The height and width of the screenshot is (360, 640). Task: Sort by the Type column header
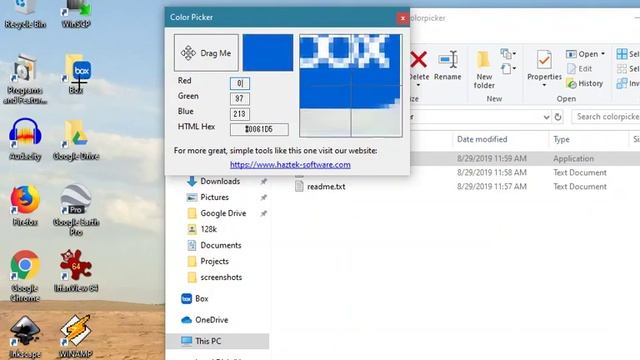[x=561, y=139]
